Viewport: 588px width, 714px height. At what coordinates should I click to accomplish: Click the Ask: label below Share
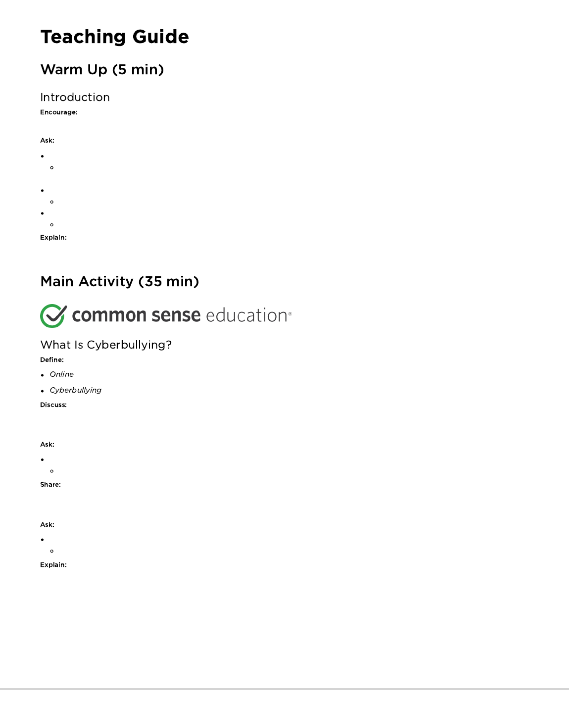click(47, 525)
